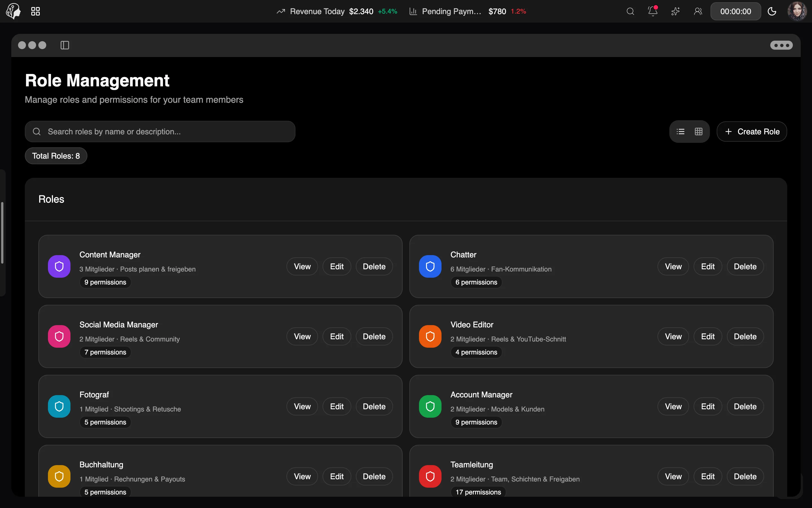Click the app logo in top bar
The width and height of the screenshot is (812, 508).
14,11
